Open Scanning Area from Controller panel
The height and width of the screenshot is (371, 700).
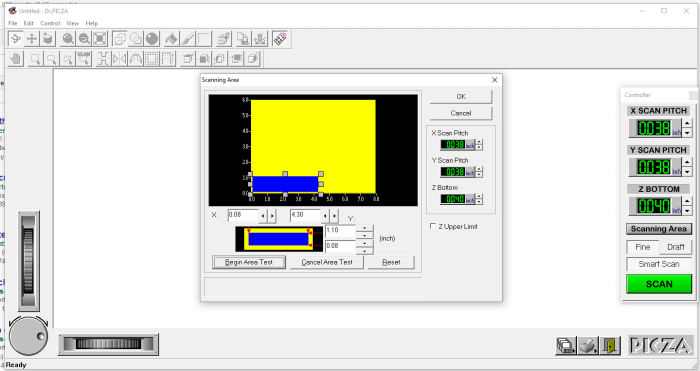(x=659, y=229)
